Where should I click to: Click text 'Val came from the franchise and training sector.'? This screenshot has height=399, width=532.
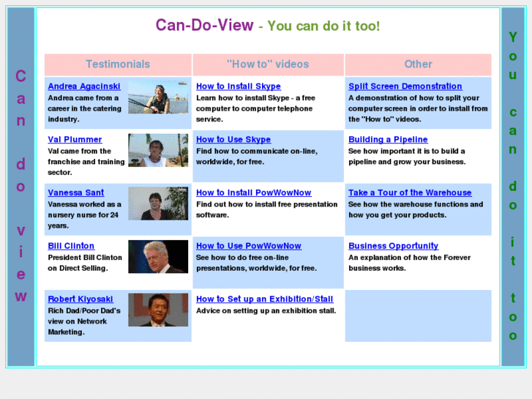point(86,162)
